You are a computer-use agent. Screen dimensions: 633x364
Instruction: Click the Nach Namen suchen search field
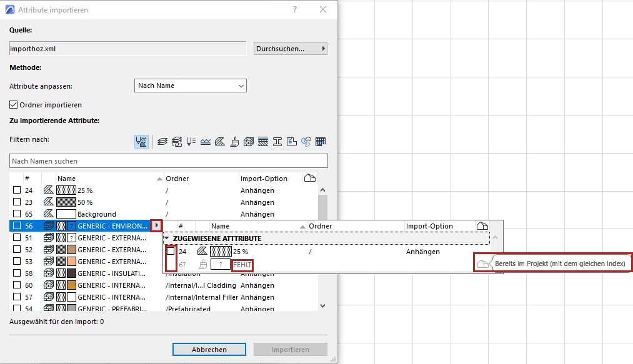pyautogui.click(x=168, y=161)
